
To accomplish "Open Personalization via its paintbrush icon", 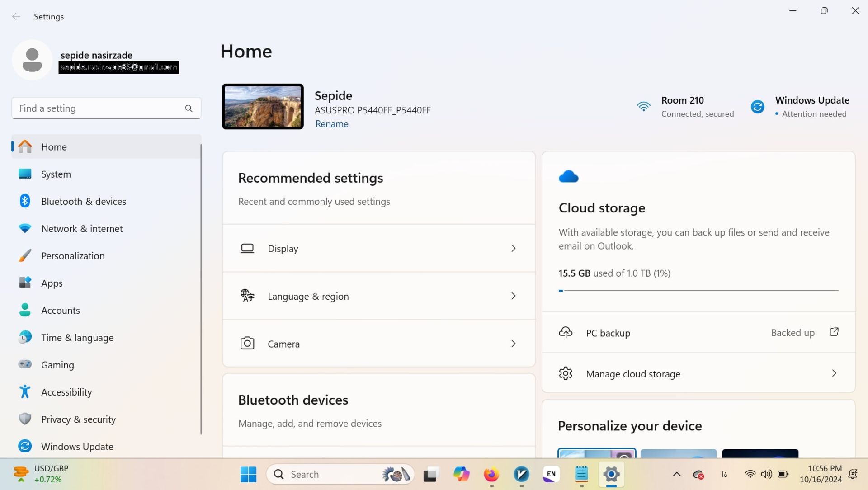I will [25, 256].
